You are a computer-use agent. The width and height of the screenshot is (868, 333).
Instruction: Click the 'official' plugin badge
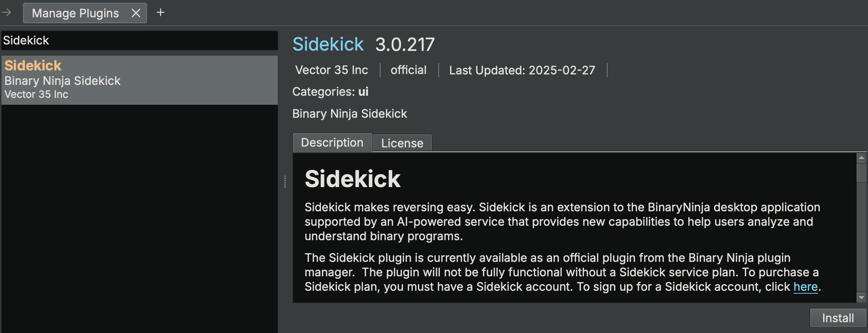point(408,70)
